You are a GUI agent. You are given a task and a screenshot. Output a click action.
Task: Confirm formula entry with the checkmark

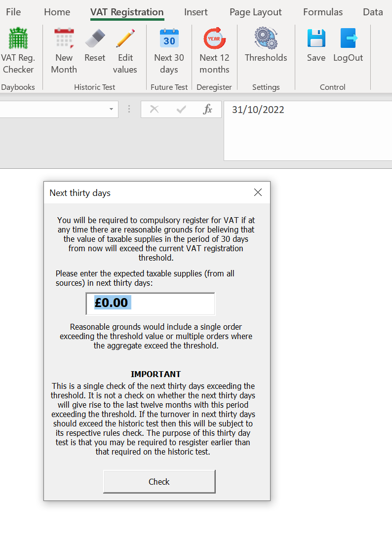point(181,110)
